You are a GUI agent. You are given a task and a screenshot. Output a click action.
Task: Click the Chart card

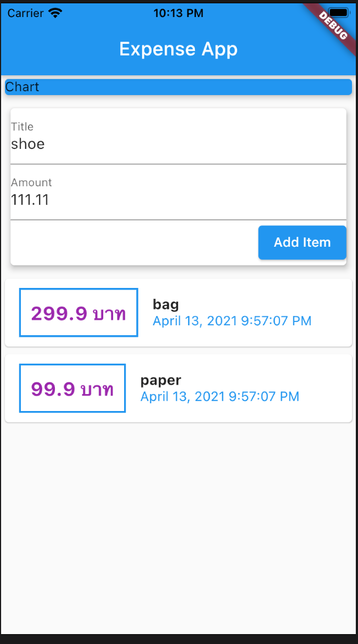(178, 87)
